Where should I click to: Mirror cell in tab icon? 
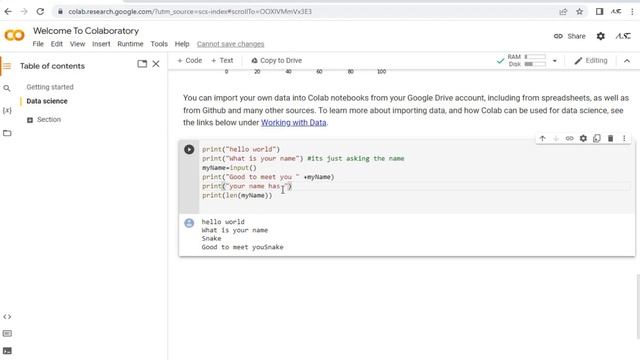pos(597,138)
